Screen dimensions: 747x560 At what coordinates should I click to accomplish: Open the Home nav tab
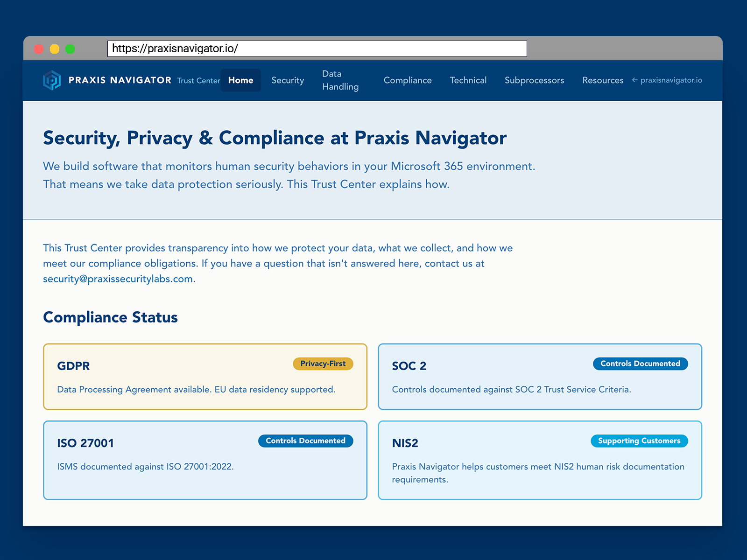tap(241, 80)
